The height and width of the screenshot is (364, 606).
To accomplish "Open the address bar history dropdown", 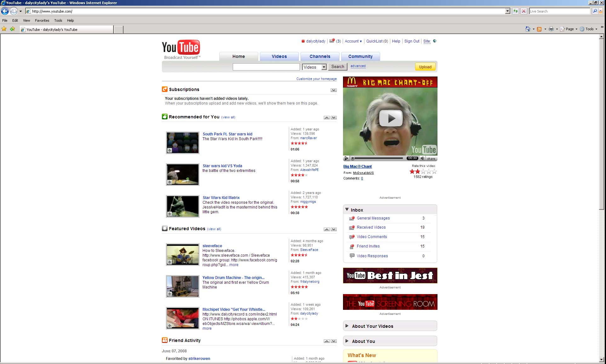I will click(x=507, y=11).
